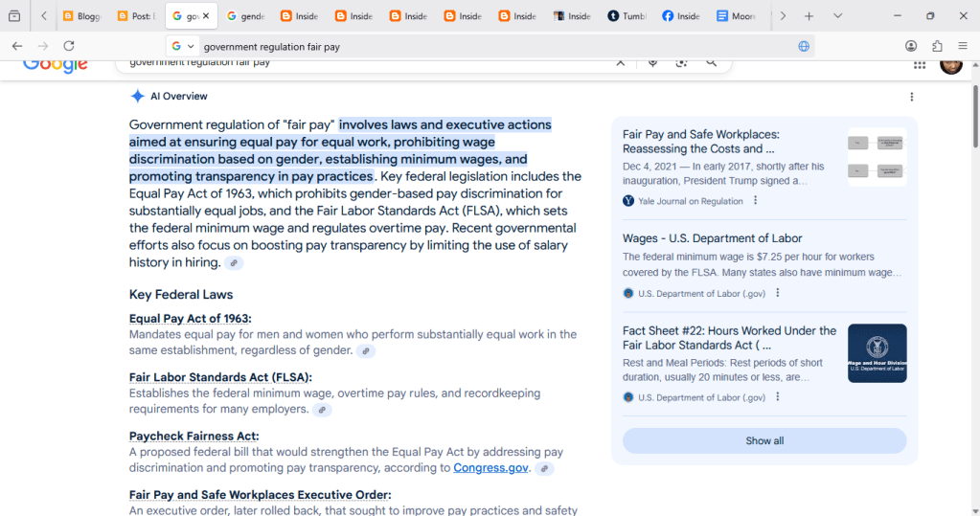Click the link chip after 'regardless of gender'
This screenshot has width=980, height=516.
(366, 351)
